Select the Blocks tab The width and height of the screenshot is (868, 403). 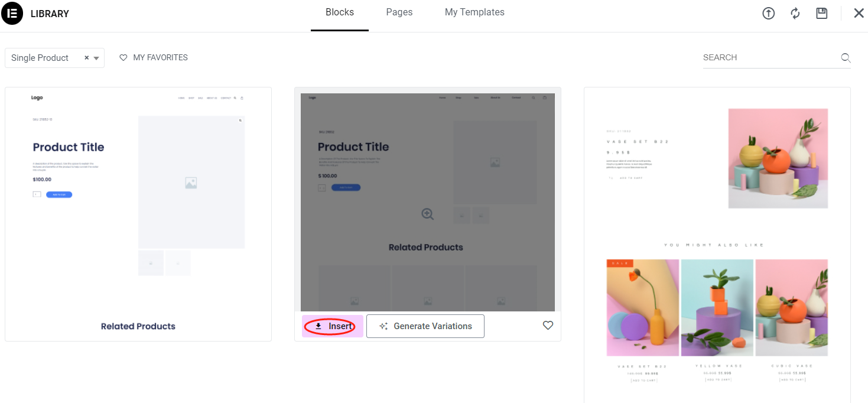(x=339, y=12)
